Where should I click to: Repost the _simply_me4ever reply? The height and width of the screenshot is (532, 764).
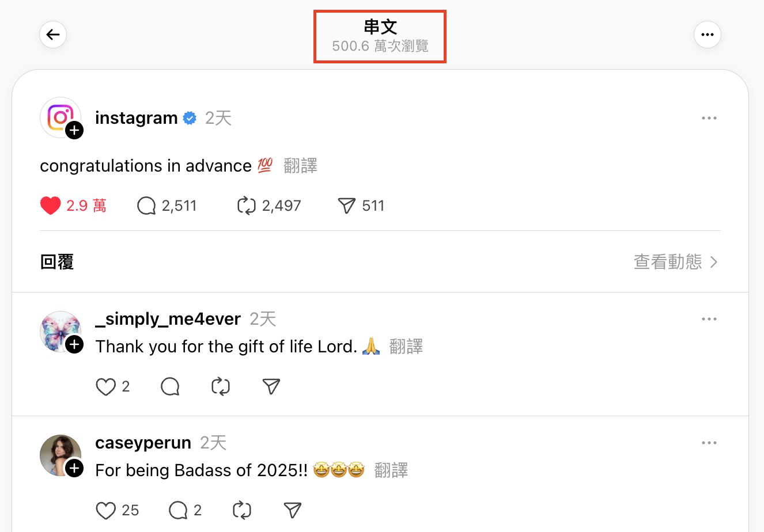tap(221, 386)
